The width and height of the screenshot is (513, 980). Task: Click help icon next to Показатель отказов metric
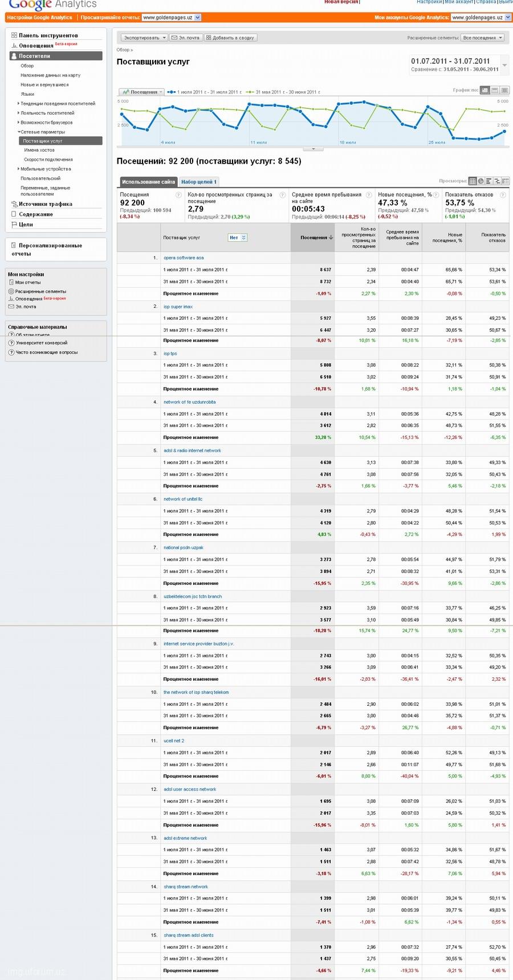pyautogui.click(x=503, y=195)
